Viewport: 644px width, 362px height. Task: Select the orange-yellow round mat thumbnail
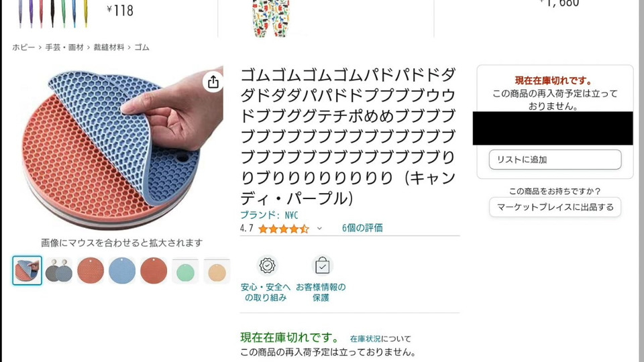pos(217,271)
